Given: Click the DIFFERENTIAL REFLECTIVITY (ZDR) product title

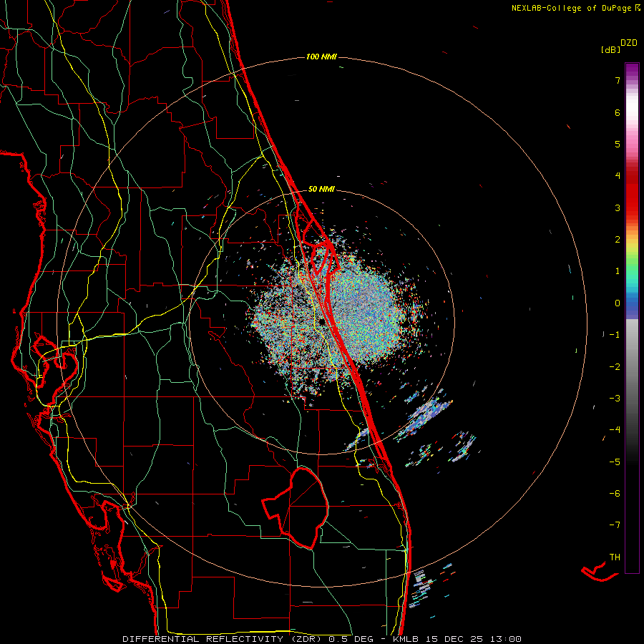Looking at the screenshot, I should 224,639.
